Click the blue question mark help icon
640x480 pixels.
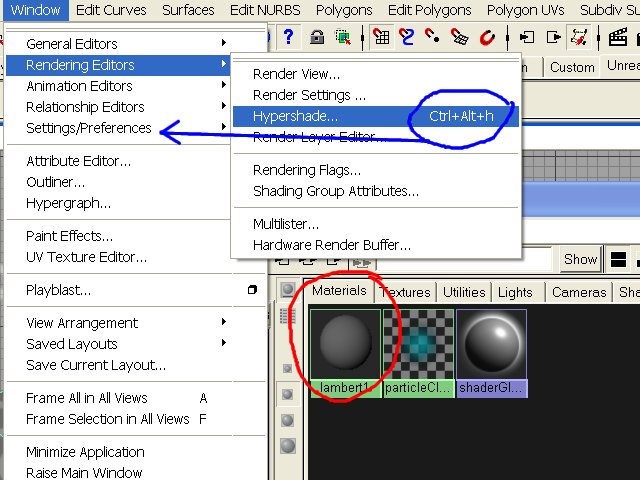click(x=287, y=38)
